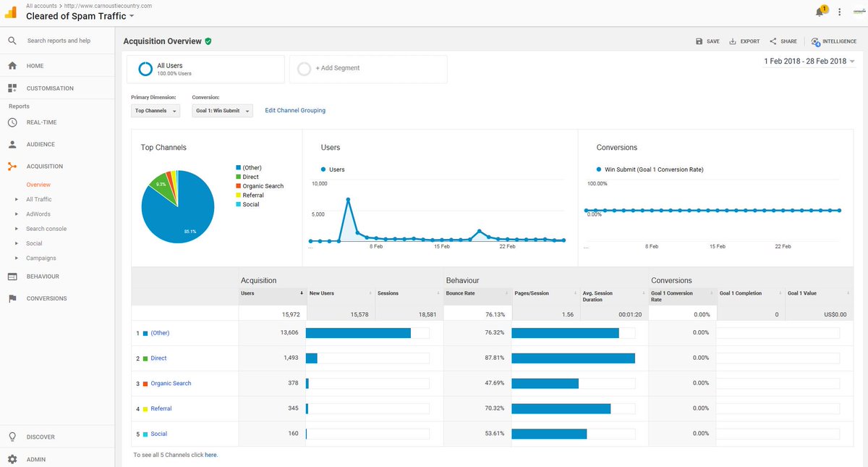Click the Conversions flag icon
Viewport: 868px width, 467px height.
click(12, 298)
